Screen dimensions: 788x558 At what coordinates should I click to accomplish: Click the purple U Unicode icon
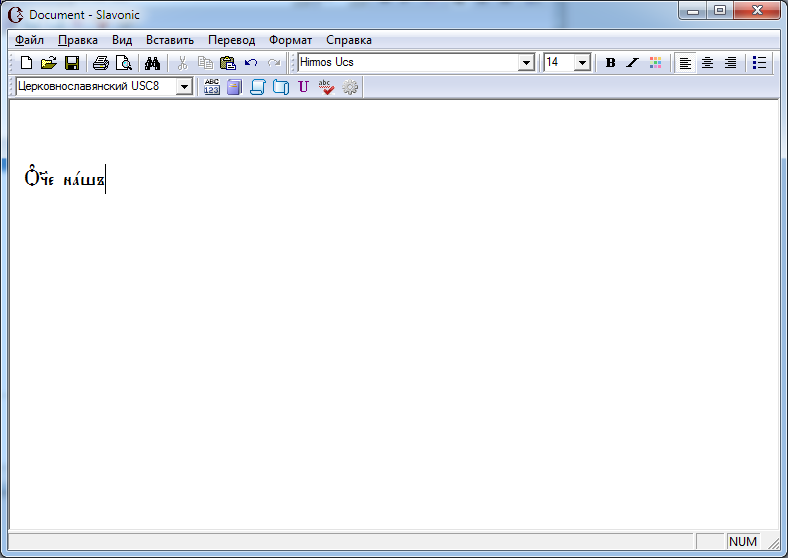click(x=303, y=87)
